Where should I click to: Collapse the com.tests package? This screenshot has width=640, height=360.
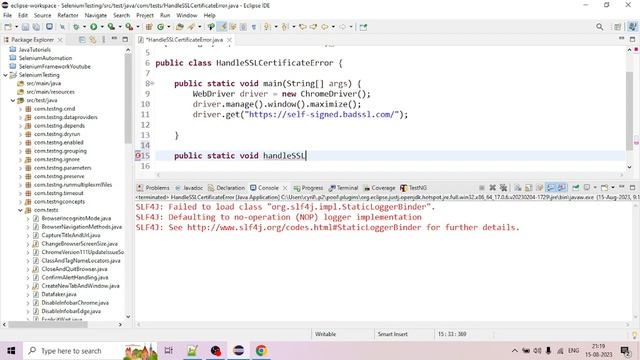point(20,210)
